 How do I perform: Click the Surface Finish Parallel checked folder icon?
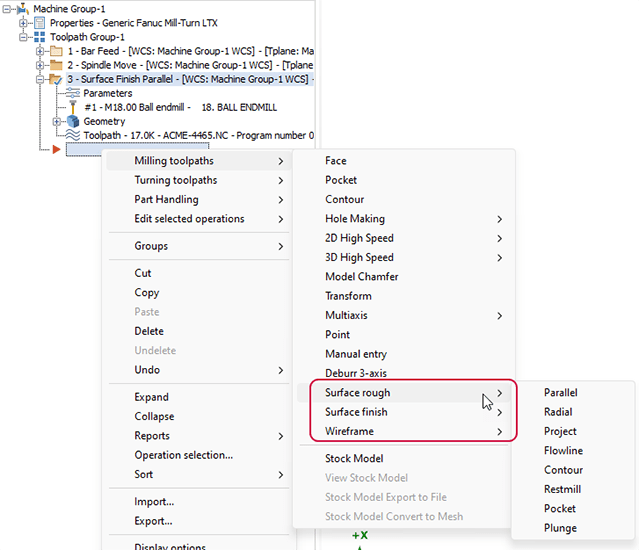57,79
